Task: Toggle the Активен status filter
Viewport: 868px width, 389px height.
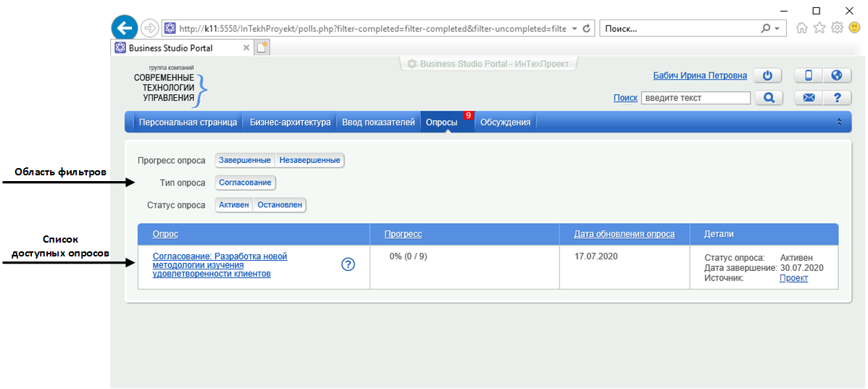Action: 234,205
